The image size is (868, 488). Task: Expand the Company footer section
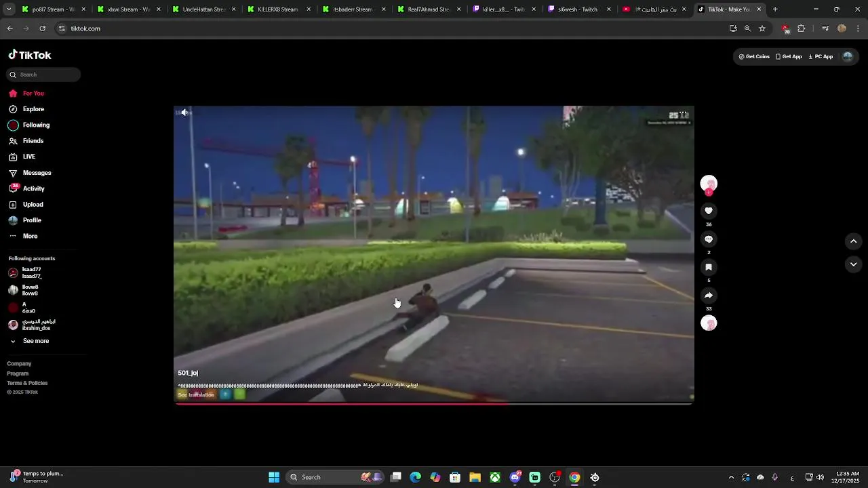tap(19, 364)
